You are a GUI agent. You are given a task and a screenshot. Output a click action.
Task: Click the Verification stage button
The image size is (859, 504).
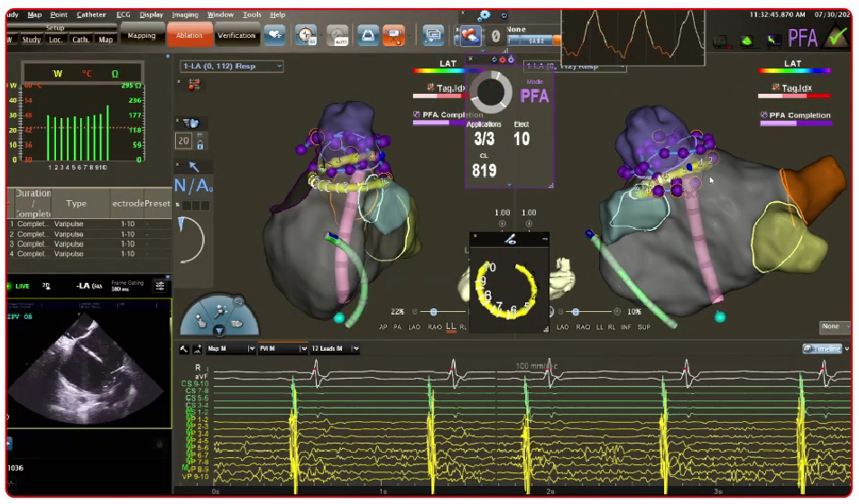point(236,36)
